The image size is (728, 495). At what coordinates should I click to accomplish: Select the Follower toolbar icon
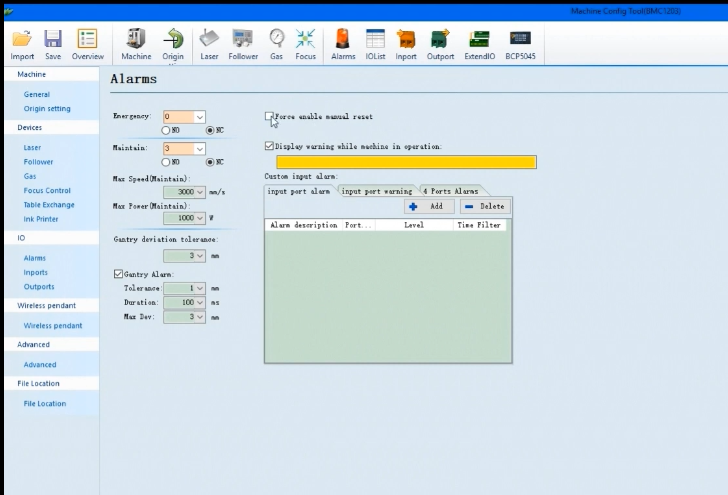(x=243, y=39)
